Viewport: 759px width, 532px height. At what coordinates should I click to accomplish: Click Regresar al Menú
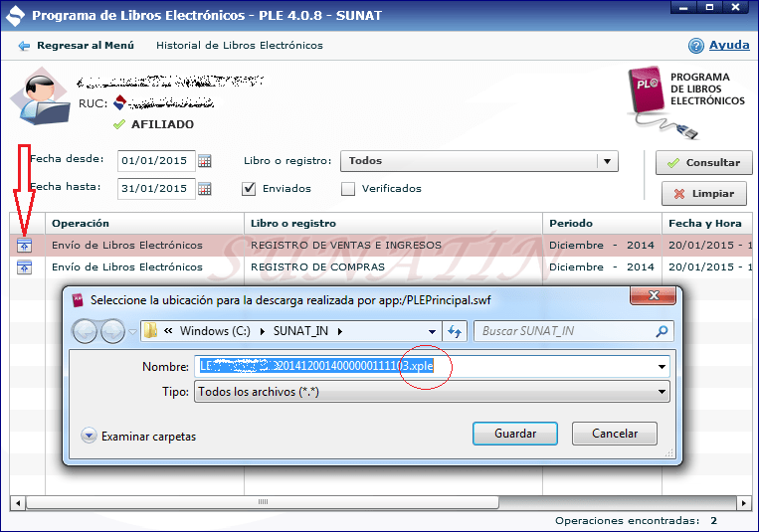pyautogui.click(x=86, y=46)
